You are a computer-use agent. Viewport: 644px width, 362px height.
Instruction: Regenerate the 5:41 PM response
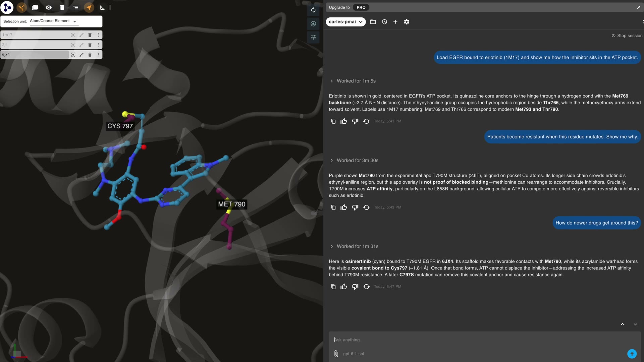pyautogui.click(x=366, y=121)
